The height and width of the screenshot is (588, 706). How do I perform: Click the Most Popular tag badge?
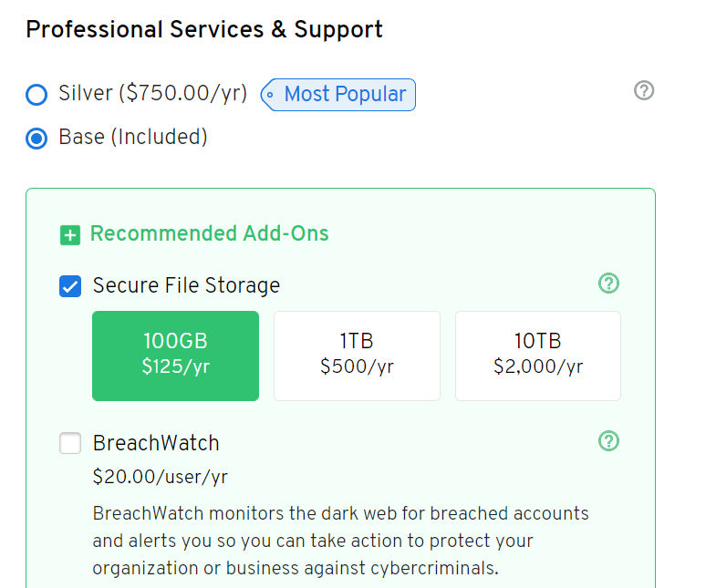338,95
